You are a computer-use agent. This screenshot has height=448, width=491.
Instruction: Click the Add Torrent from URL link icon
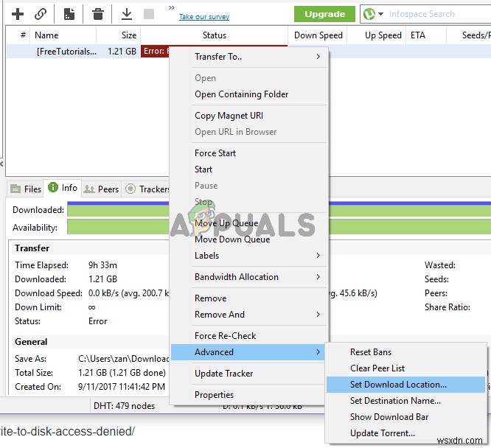point(41,14)
